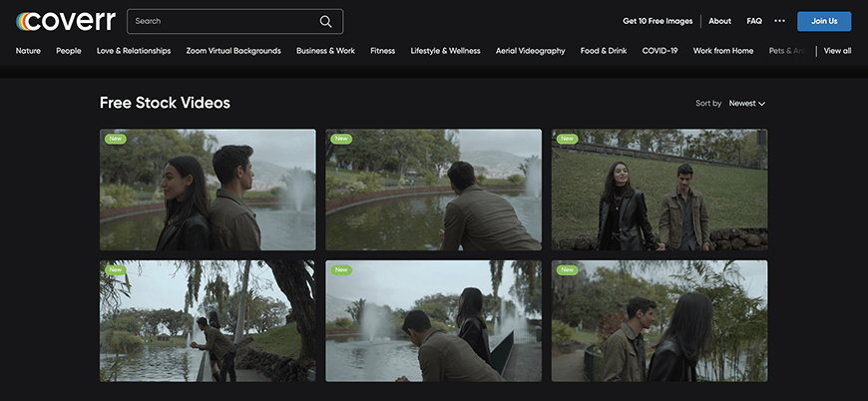Expand the Sort by Newest dropdown
Viewport: 868px width, 401px height.
(746, 104)
